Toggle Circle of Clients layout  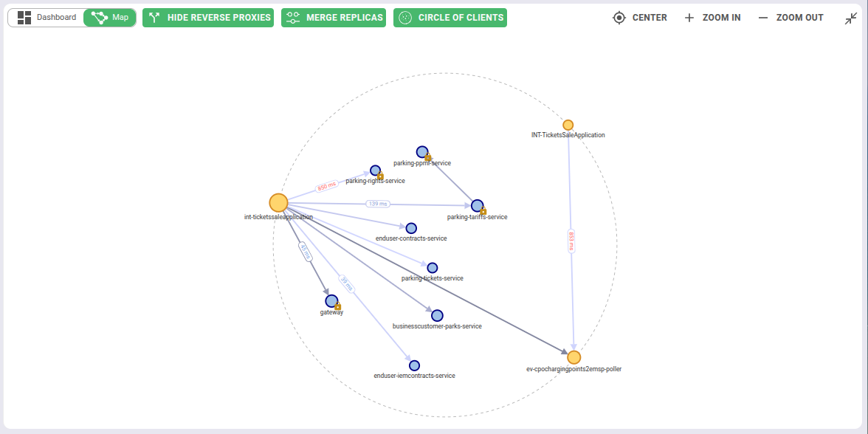(x=450, y=18)
